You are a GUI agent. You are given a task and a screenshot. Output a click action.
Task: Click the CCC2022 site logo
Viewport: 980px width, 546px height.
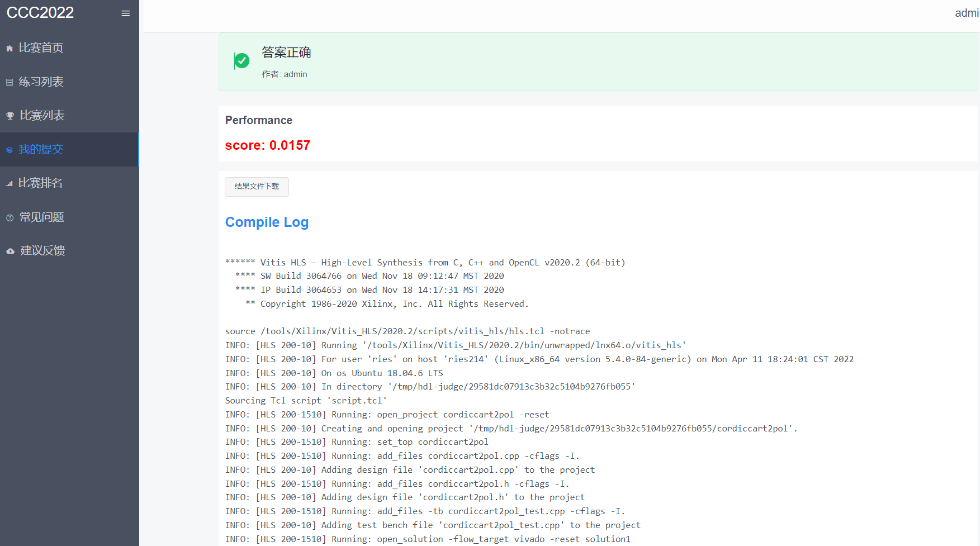[40, 13]
